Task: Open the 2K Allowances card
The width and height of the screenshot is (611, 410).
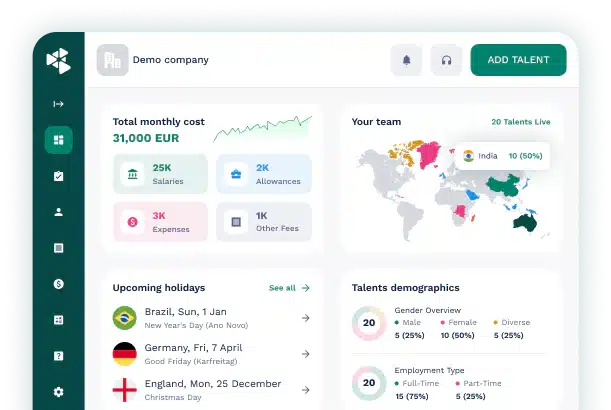Action: click(x=264, y=174)
